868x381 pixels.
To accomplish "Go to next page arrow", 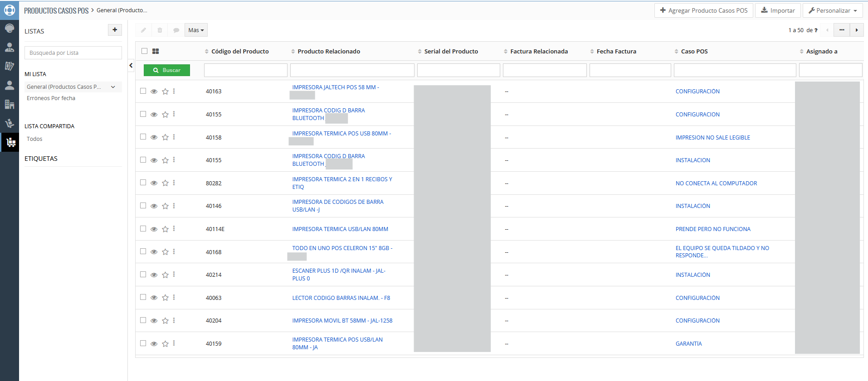I will 856,30.
